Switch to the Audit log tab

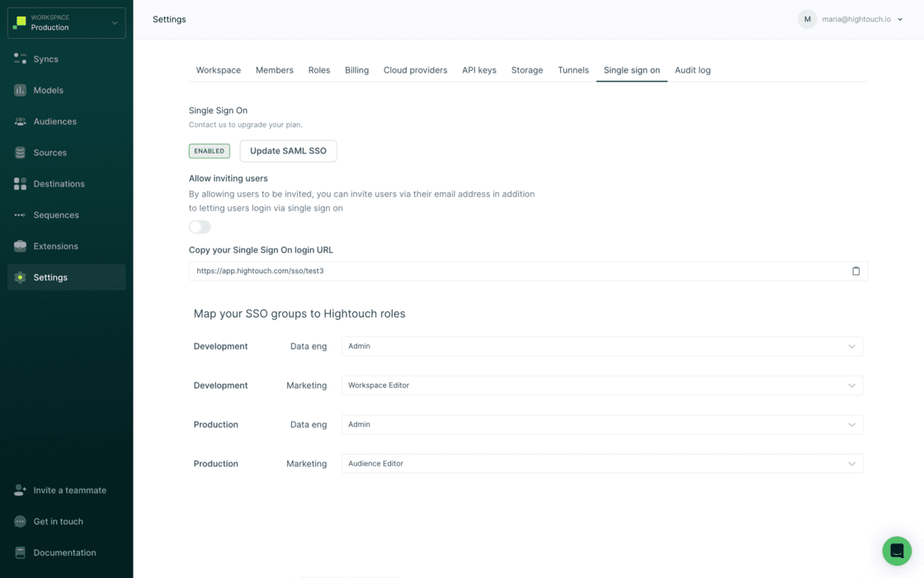coord(692,70)
